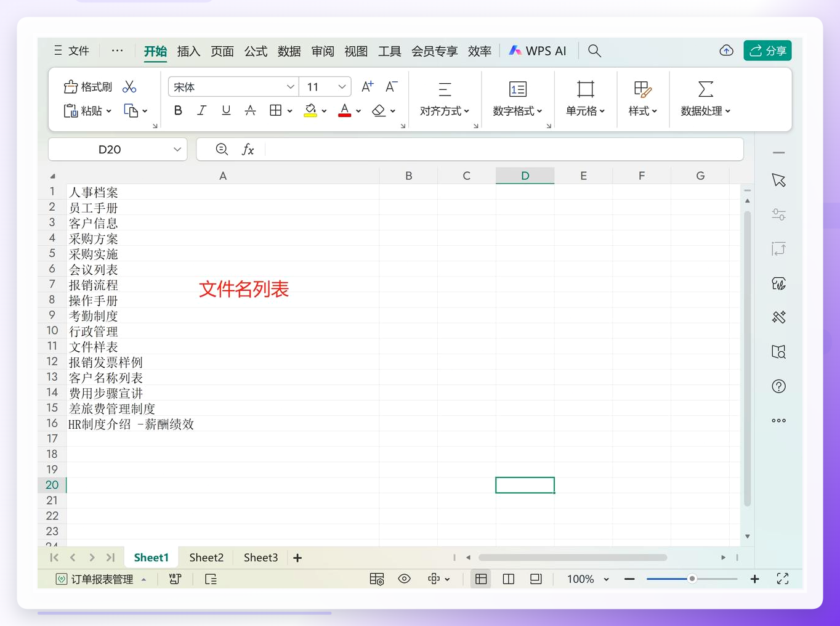Click the formula bar input field
The image size is (840, 626).
tap(503, 149)
